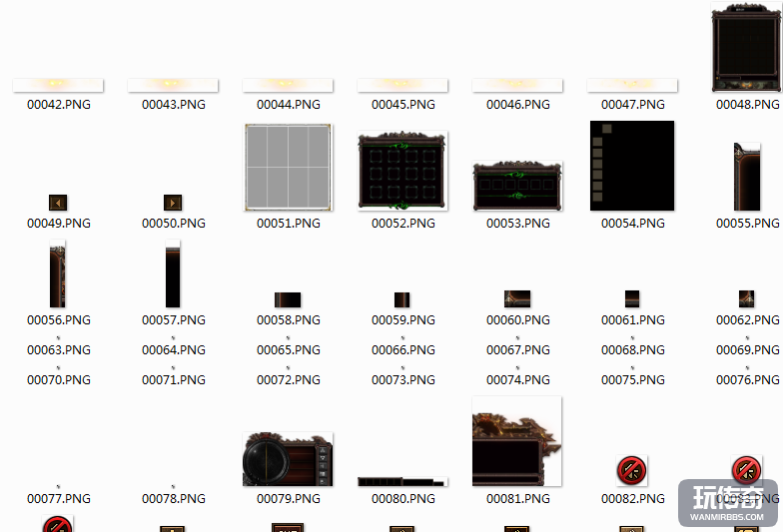This screenshot has width=783, height=532.
Task: Click the file name 00076.PNG
Action: [748, 379]
